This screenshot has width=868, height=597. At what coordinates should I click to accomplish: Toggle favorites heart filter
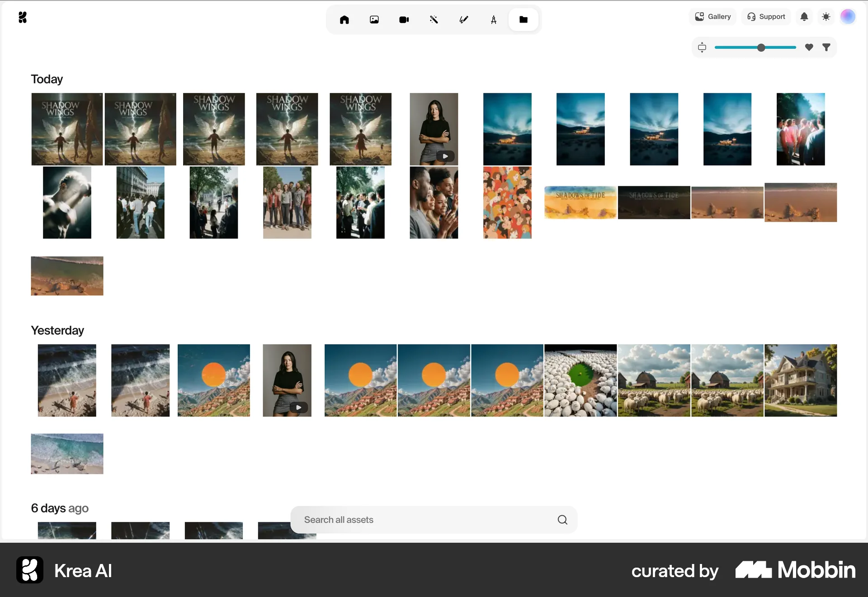(809, 47)
